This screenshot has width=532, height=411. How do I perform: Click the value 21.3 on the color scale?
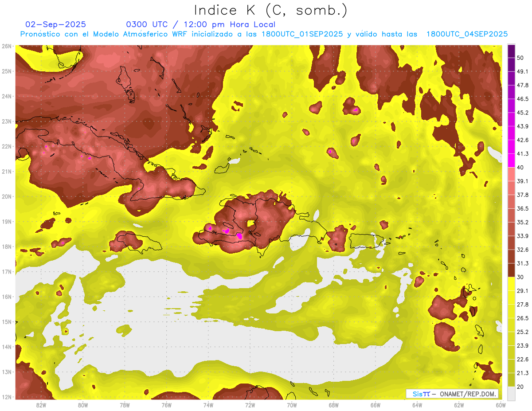[523, 373]
